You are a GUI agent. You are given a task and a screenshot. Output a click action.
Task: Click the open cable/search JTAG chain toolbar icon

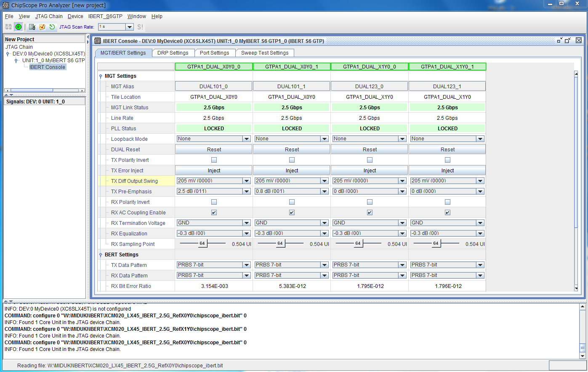pos(8,27)
